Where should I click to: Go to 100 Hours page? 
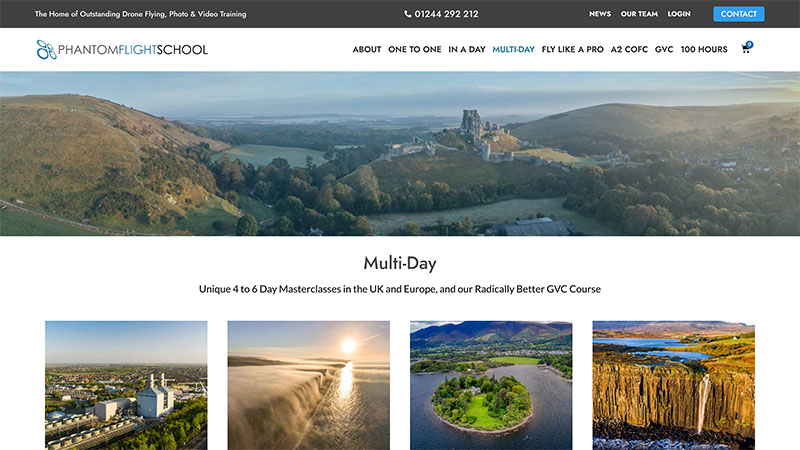pos(704,49)
